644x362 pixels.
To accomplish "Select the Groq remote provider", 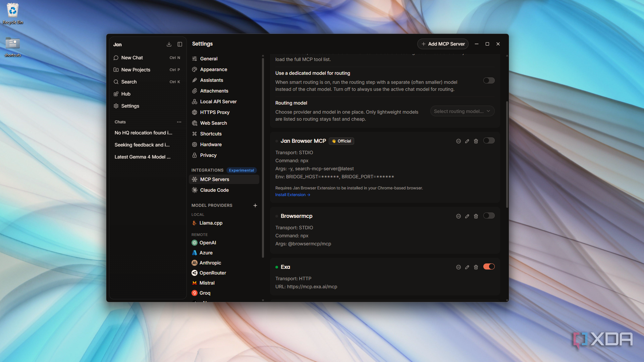I will click(x=224, y=293).
